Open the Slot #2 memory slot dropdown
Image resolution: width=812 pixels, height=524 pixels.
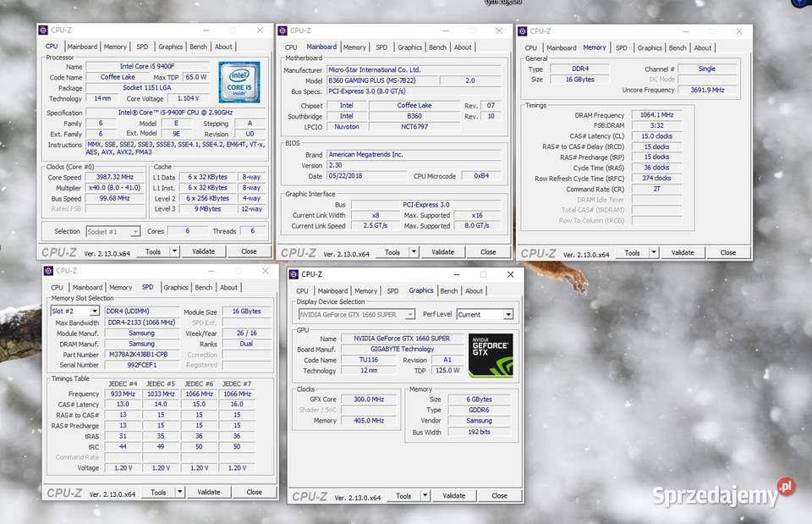[74, 311]
